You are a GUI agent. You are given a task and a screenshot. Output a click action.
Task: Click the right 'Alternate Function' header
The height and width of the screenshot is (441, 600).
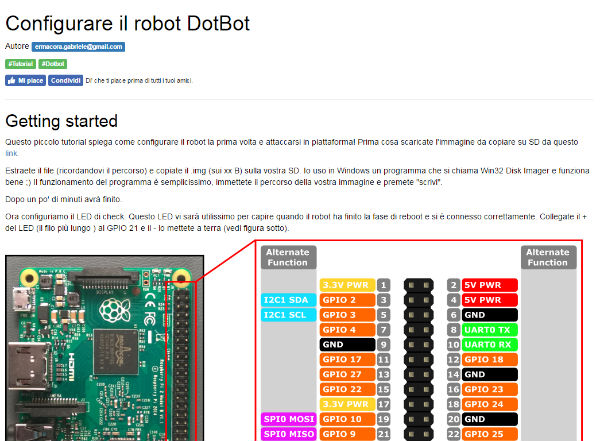pyautogui.click(x=548, y=257)
